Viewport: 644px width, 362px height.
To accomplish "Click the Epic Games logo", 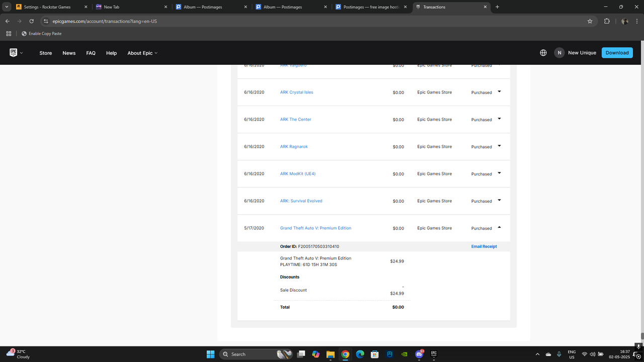I will 13,52.
